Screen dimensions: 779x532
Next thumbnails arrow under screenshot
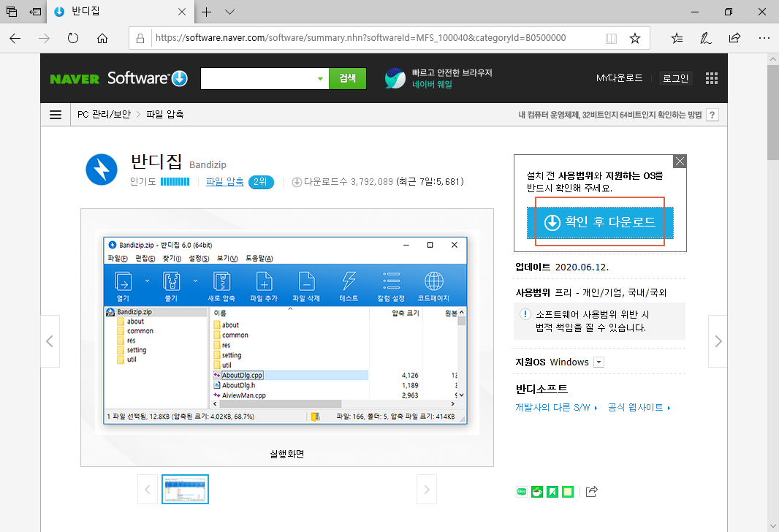coord(427,490)
